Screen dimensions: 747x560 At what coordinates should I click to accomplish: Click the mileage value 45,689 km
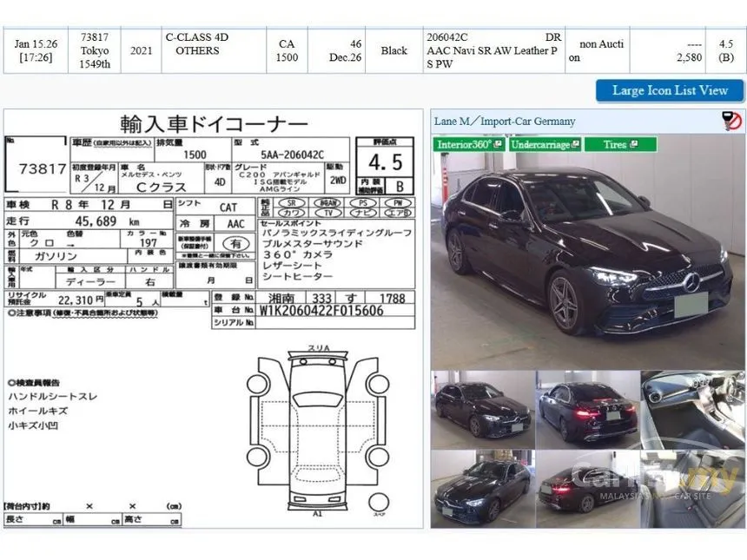(x=107, y=221)
